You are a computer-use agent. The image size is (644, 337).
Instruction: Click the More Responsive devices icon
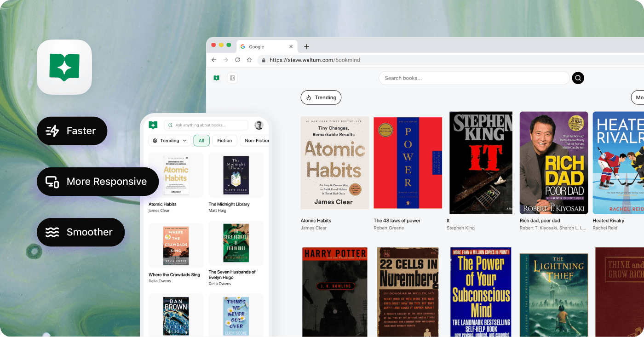[52, 182]
